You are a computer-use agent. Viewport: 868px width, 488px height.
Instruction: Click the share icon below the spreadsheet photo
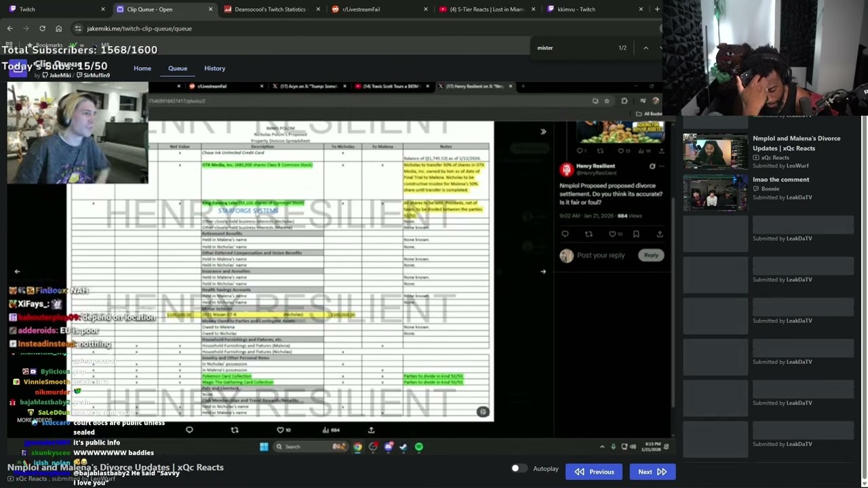(x=371, y=430)
